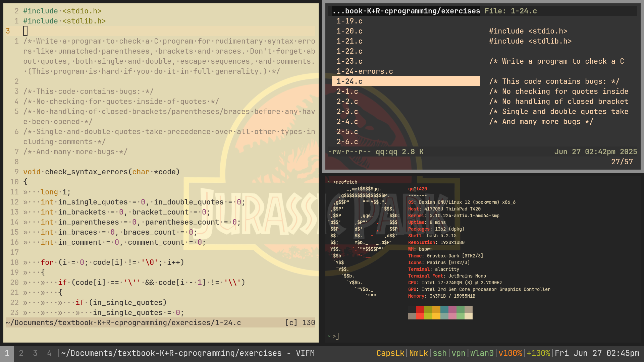Click the CapsLk indicator in status bar
Viewport: 644px width, 362px height.
pyautogui.click(x=390, y=353)
